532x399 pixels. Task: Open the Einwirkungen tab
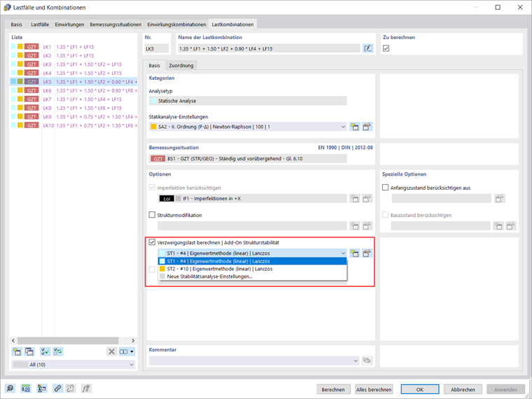(x=69, y=24)
